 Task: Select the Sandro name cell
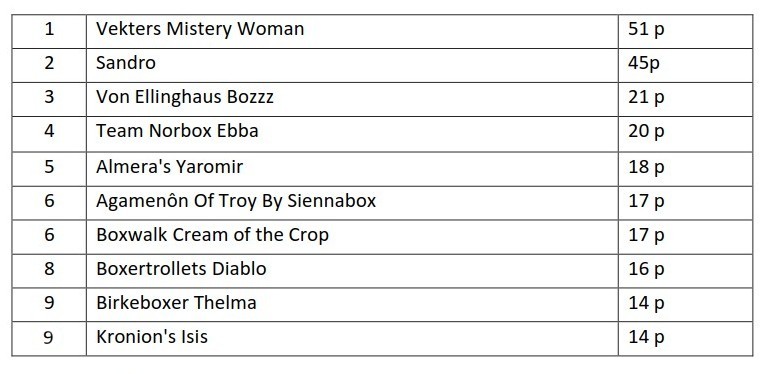pos(352,65)
